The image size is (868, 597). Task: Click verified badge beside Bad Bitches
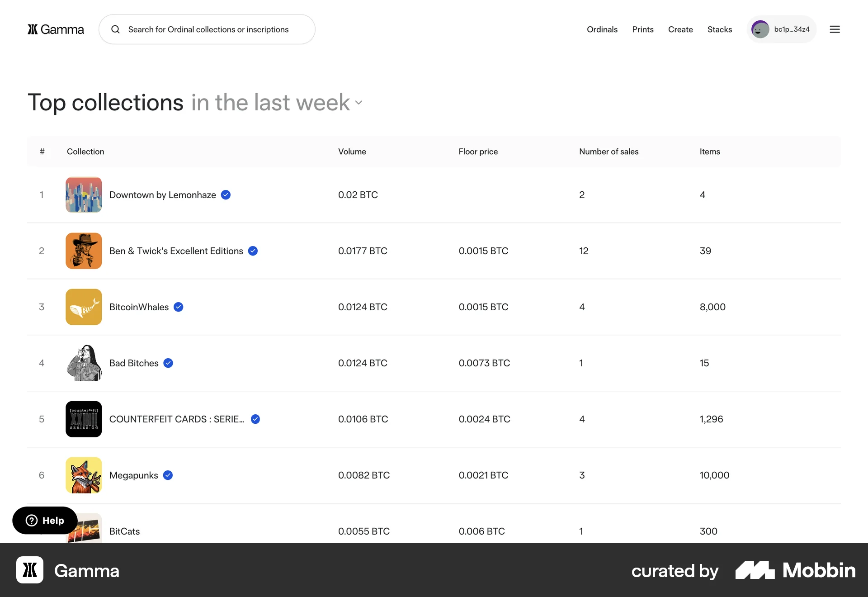(168, 363)
